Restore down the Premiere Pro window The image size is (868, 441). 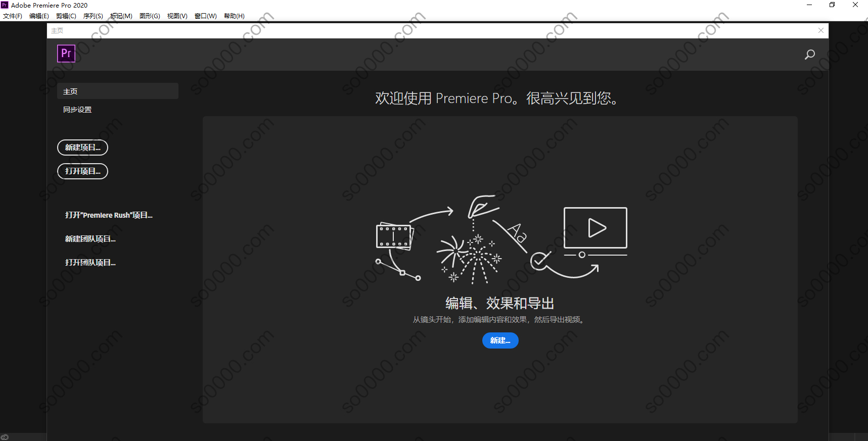coord(832,5)
